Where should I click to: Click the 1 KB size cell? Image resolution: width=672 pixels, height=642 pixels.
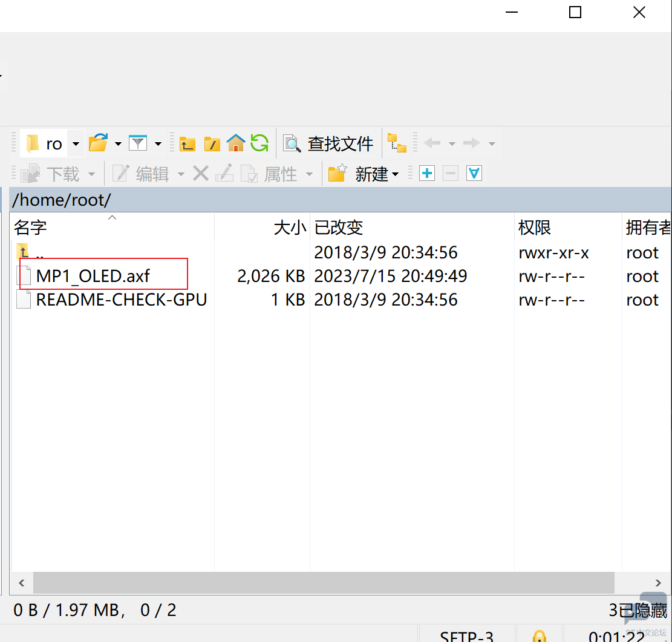tap(287, 300)
